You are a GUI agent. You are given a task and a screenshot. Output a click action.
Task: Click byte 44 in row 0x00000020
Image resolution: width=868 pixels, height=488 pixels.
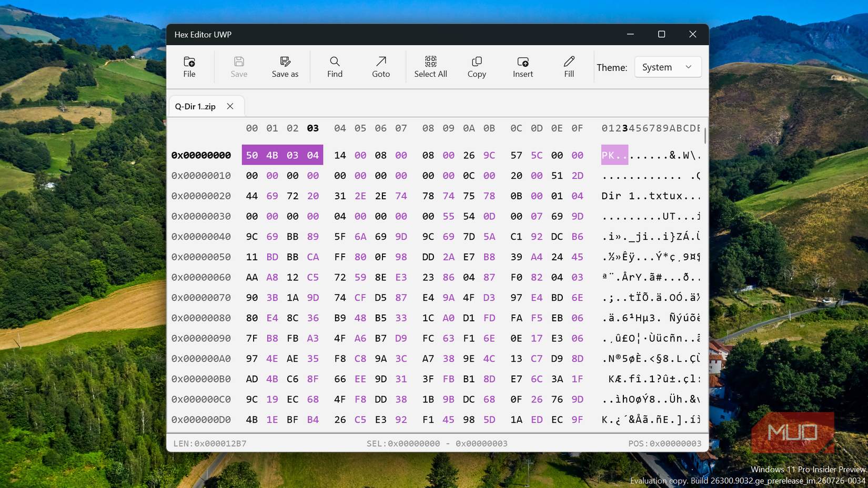click(x=252, y=196)
